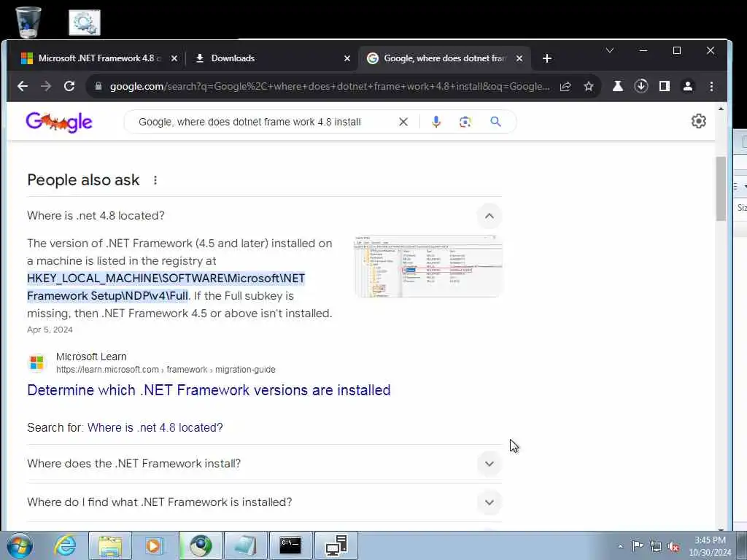Open Windows Media Player taskbar icon
Screen dimensions: 747x560
(x=153, y=545)
